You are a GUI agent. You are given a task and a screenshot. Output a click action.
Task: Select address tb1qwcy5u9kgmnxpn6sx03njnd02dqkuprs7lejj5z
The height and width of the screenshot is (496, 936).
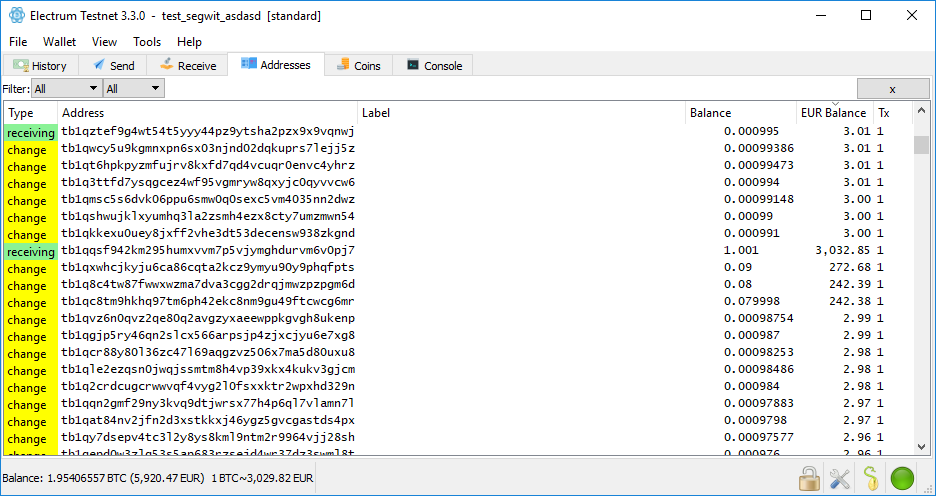click(208, 149)
